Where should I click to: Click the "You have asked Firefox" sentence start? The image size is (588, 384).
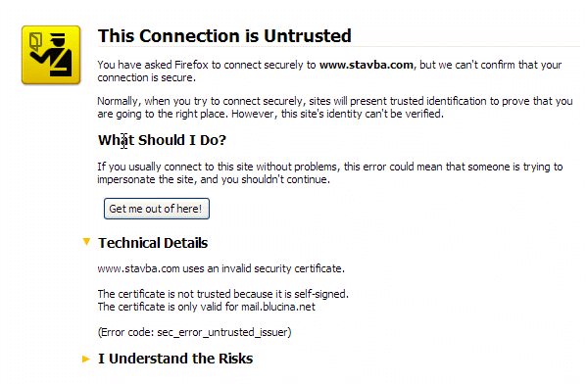[x=153, y=65]
